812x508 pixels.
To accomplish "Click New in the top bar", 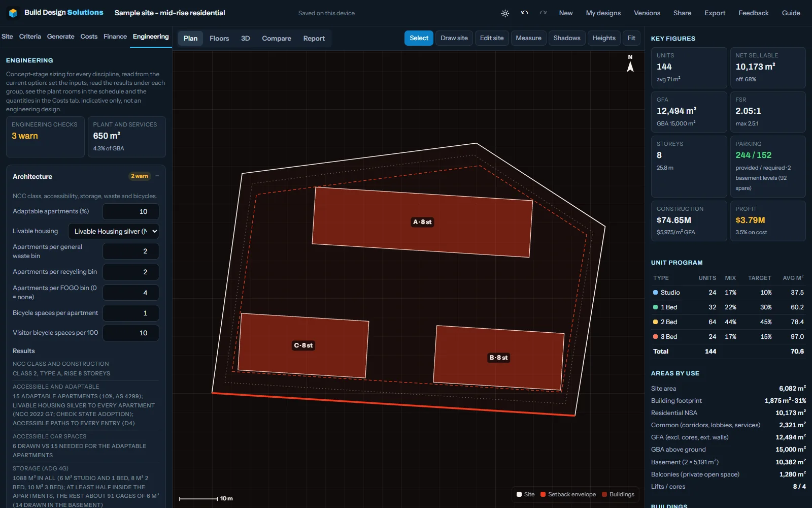I will coord(566,13).
